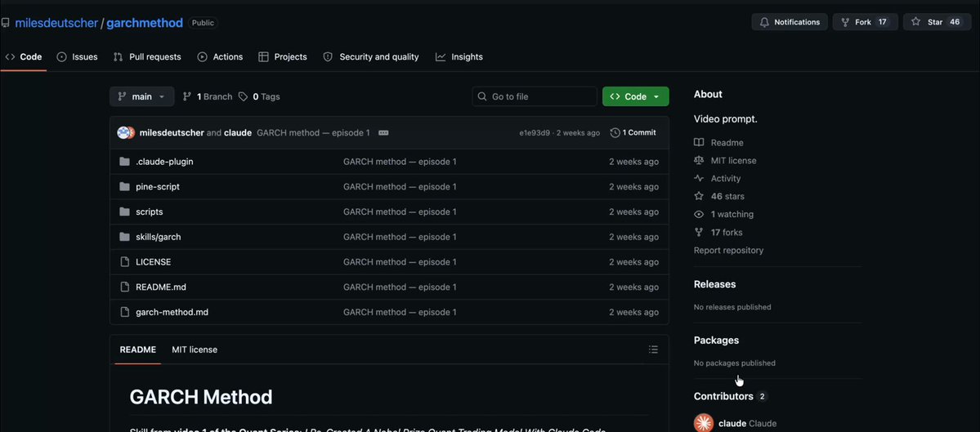Click the commit author avatar stack
Screen dimensions: 980x432
coord(126,133)
